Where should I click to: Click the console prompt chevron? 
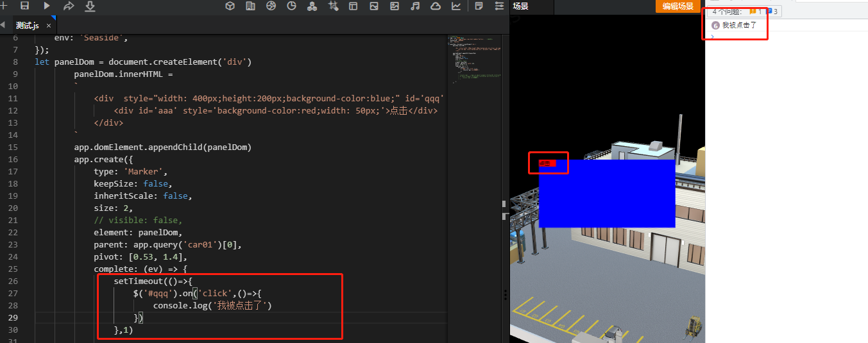[x=713, y=37]
